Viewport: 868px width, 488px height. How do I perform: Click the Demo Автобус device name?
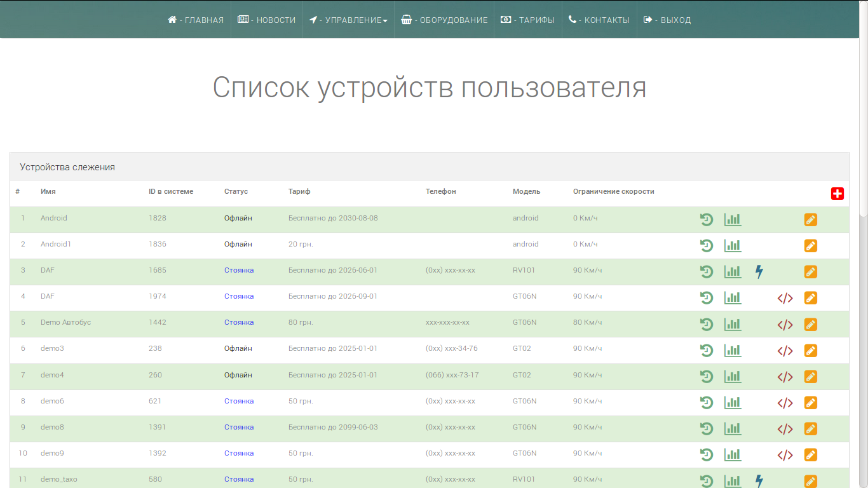coord(66,322)
